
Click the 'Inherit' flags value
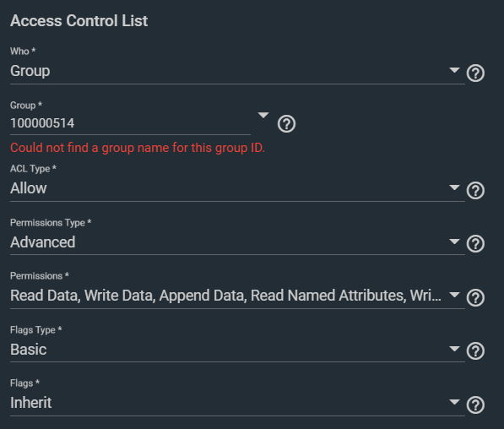pyautogui.click(x=31, y=403)
